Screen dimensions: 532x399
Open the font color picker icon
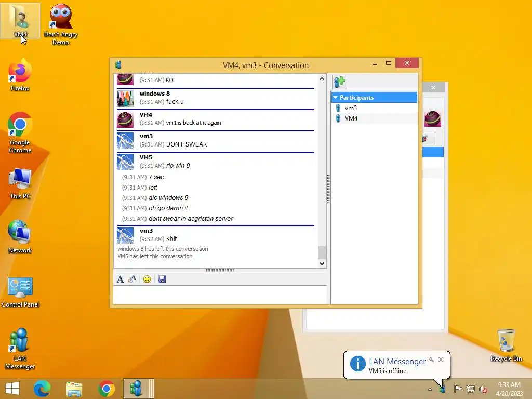[x=131, y=279]
